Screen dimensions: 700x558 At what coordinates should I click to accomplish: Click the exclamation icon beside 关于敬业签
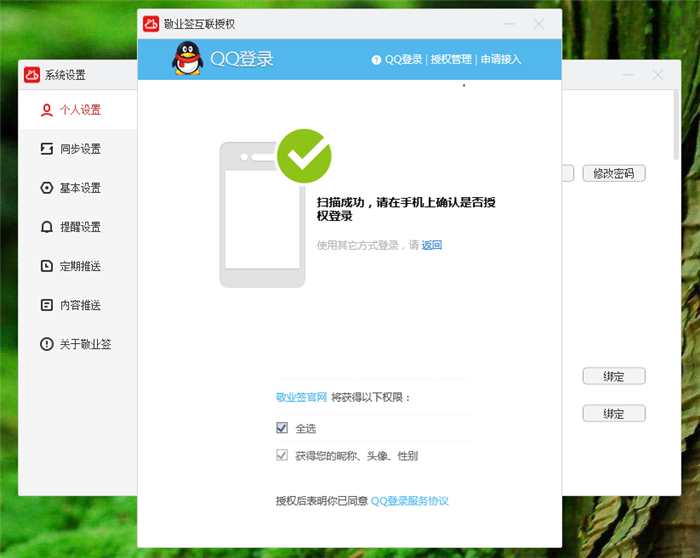coord(46,344)
